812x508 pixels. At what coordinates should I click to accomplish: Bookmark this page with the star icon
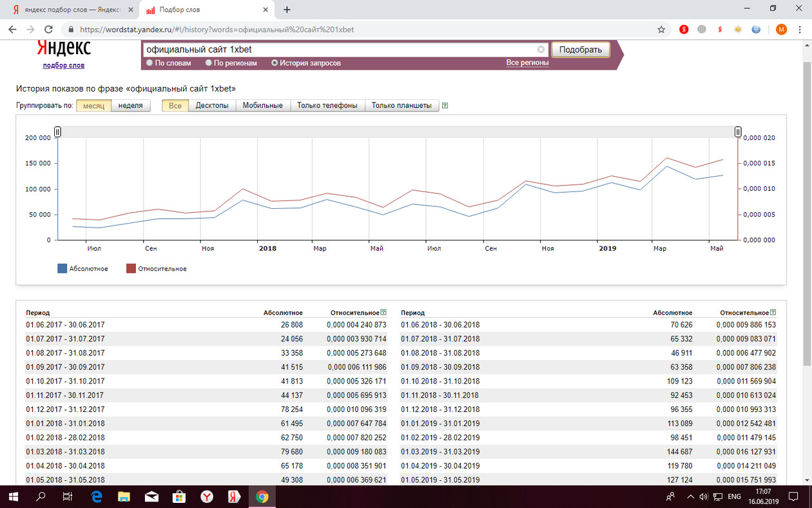tap(661, 29)
